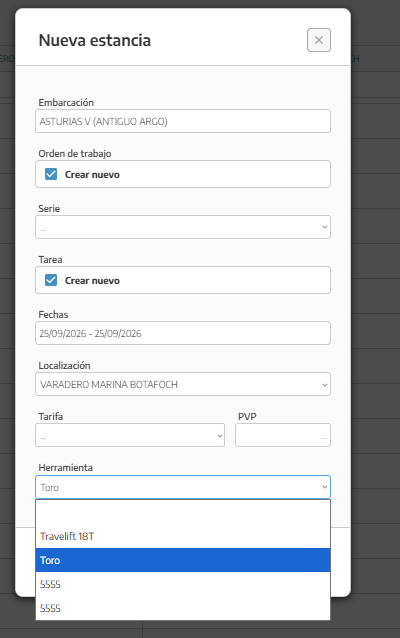Image resolution: width=400 pixels, height=638 pixels.
Task: Click checkmark icon under Orden de trabajo
Action: (x=51, y=174)
